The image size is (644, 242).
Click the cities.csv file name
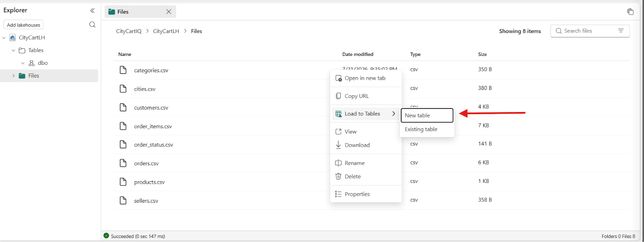point(145,89)
